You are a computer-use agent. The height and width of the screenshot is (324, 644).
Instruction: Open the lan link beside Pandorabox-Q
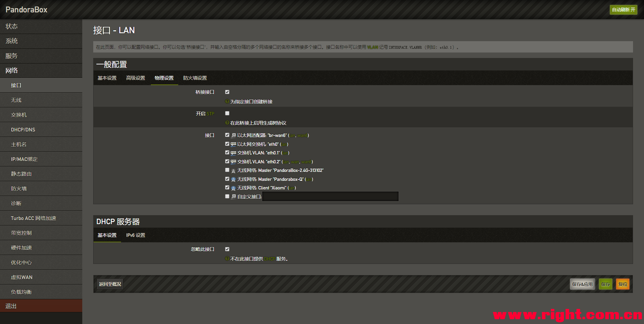pyautogui.click(x=309, y=179)
